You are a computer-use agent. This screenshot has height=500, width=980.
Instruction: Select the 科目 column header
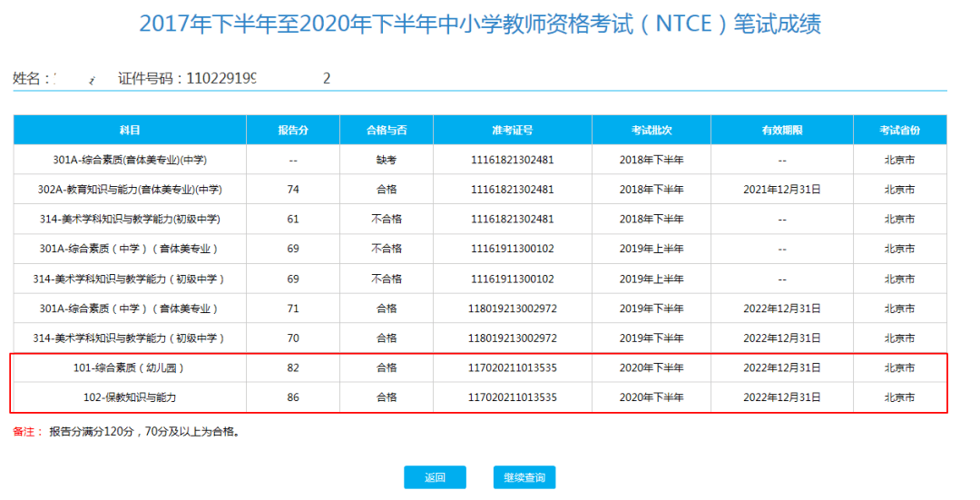130,130
